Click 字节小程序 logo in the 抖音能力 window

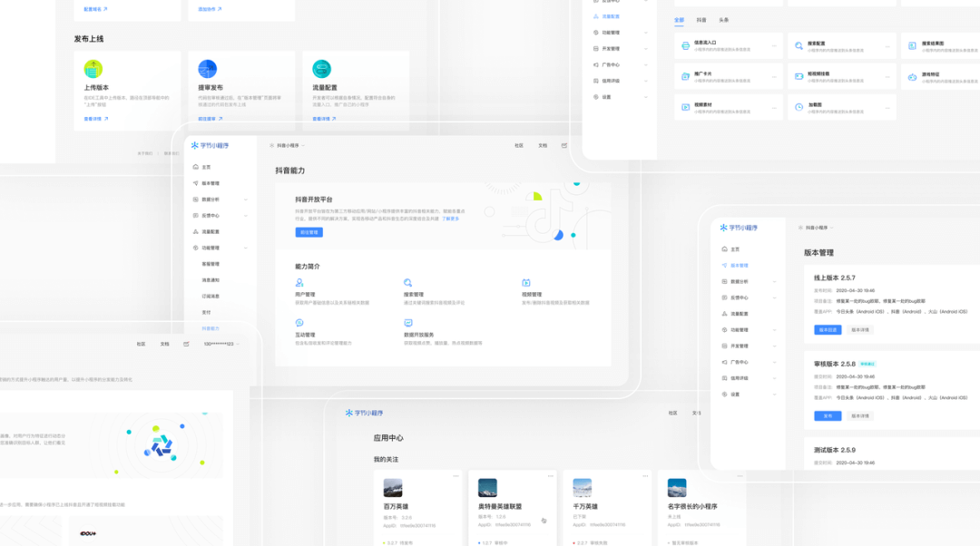tap(210, 145)
